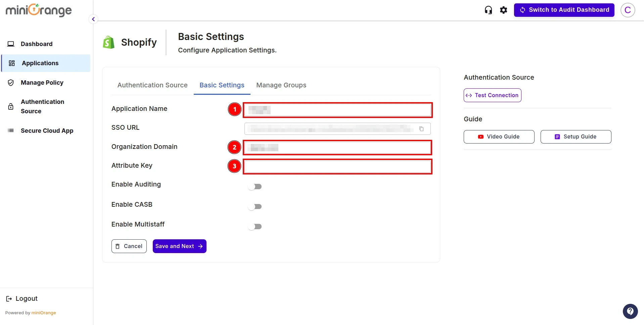Viewport: 644px width, 325px height.
Task: Switch to the Authentication Source tab
Action: (x=152, y=85)
